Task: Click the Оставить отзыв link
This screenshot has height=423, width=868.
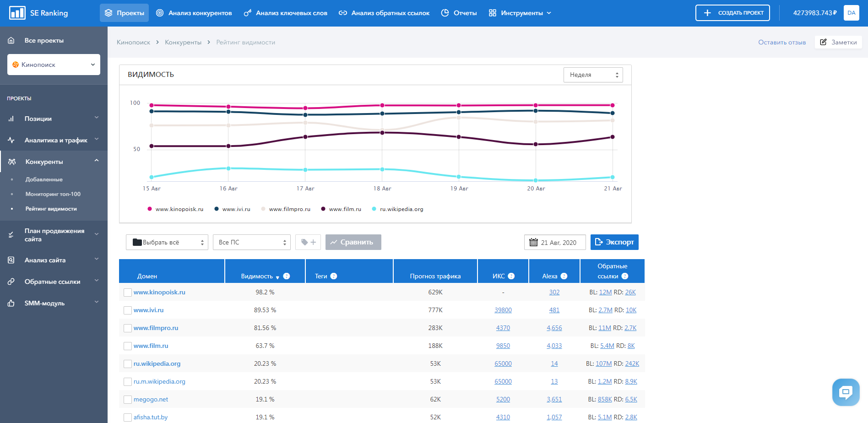Action: (782, 42)
